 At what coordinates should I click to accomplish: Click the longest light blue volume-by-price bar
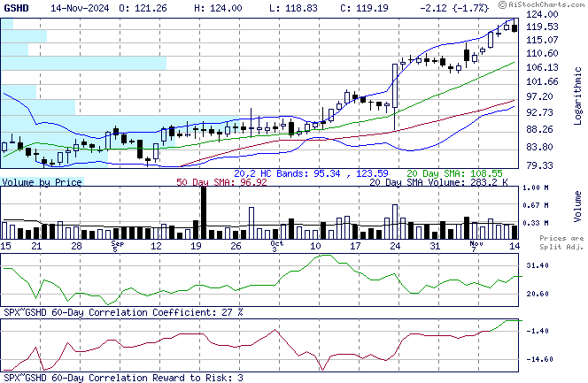83,64
